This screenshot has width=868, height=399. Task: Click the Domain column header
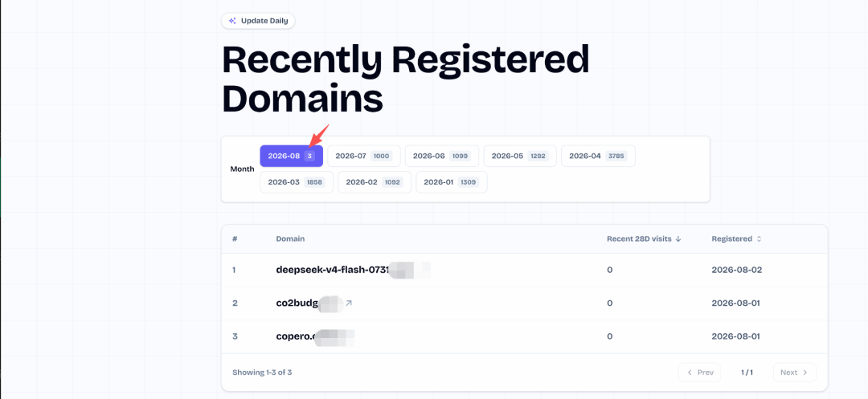tap(290, 238)
